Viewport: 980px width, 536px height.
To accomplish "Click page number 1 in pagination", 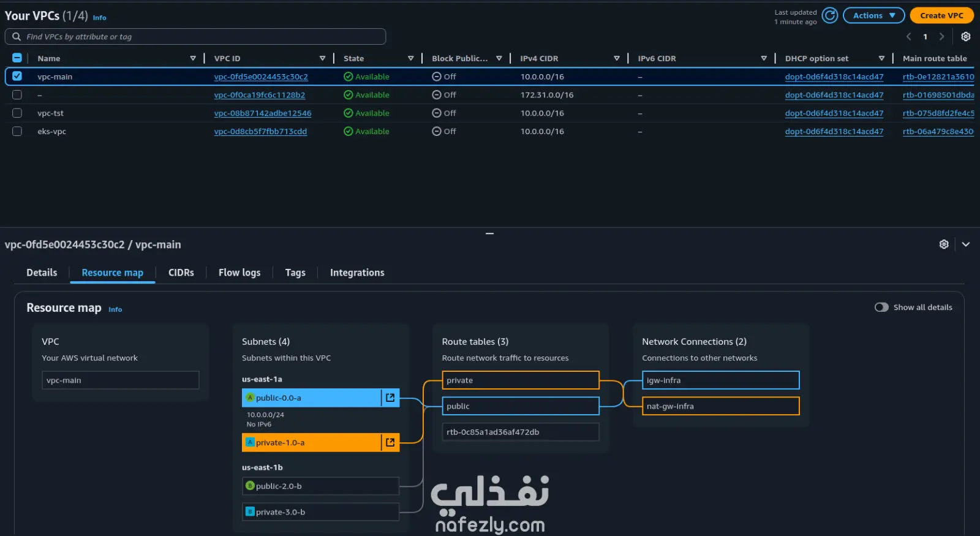I will click(925, 37).
